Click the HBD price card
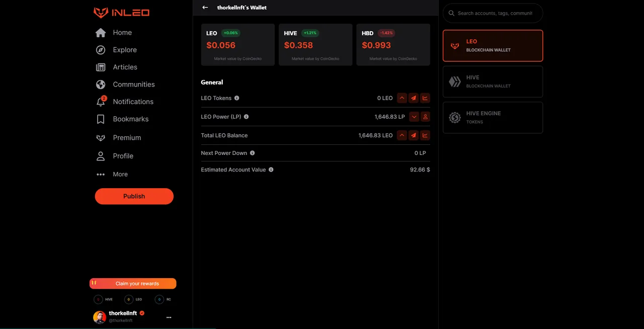The height and width of the screenshot is (329, 644). pyautogui.click(x=393, y=45)
